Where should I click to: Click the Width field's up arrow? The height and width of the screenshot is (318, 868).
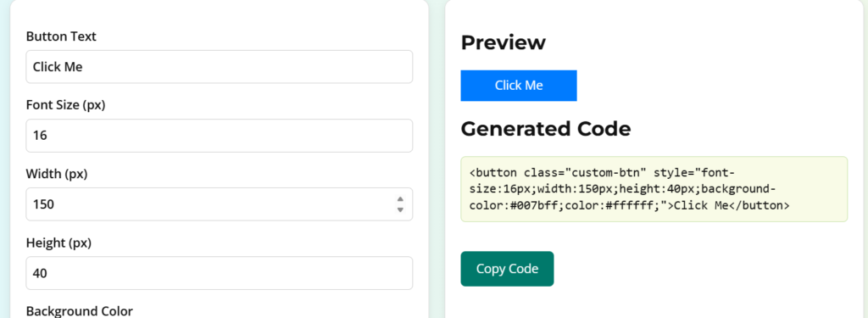[400, 199]
